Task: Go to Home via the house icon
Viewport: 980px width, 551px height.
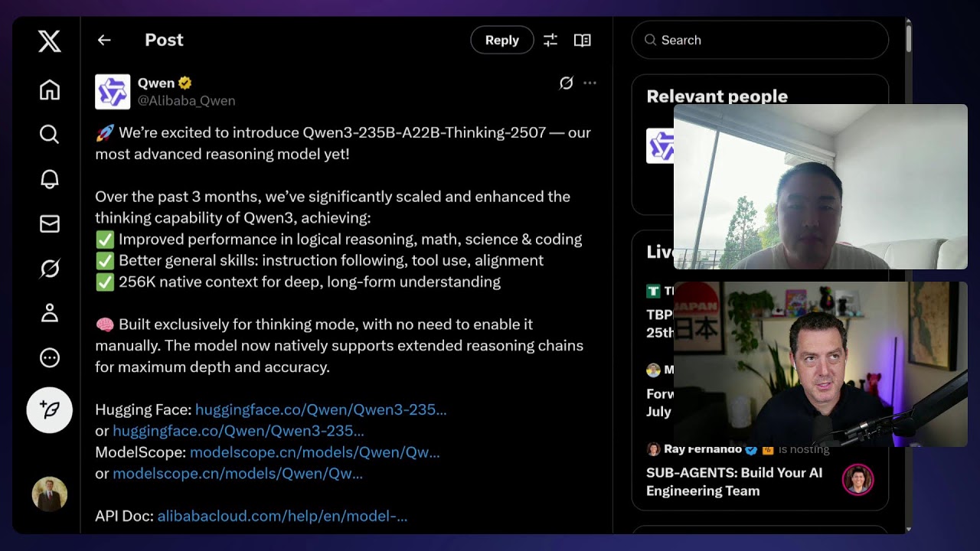Action: click(50, 90)
